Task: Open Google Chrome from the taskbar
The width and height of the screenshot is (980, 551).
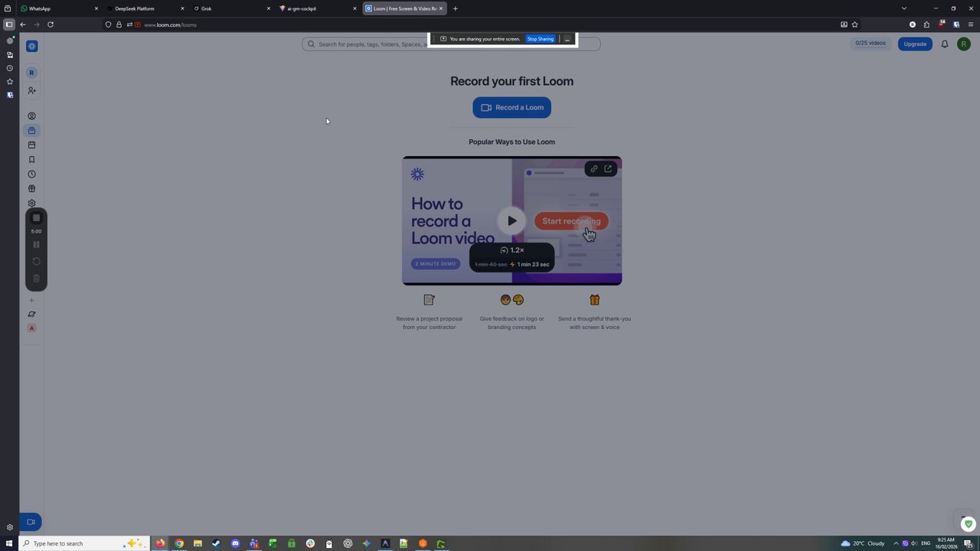Action: (x=179, y=543)
